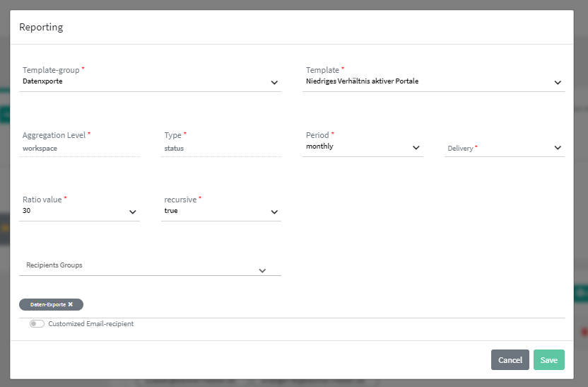Enable the Customized Email-recipient switch
This screenshot has width=588, height=387.
37,324
